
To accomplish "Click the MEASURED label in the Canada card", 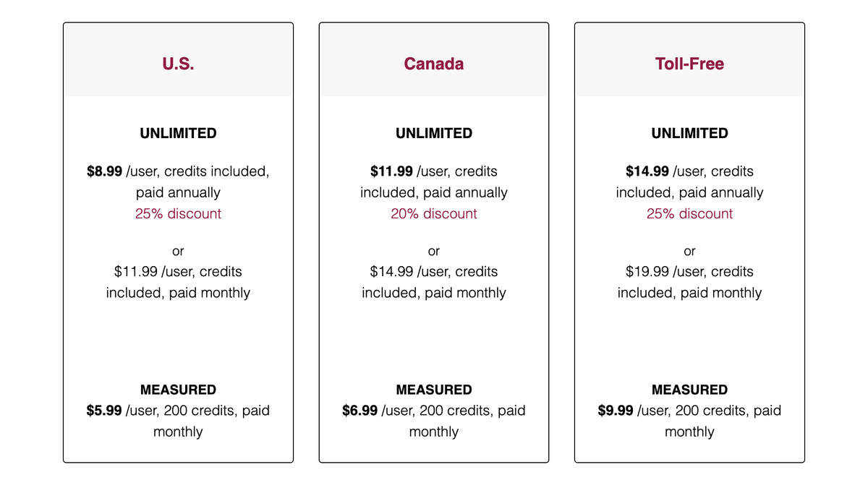I will pos(433,390).
